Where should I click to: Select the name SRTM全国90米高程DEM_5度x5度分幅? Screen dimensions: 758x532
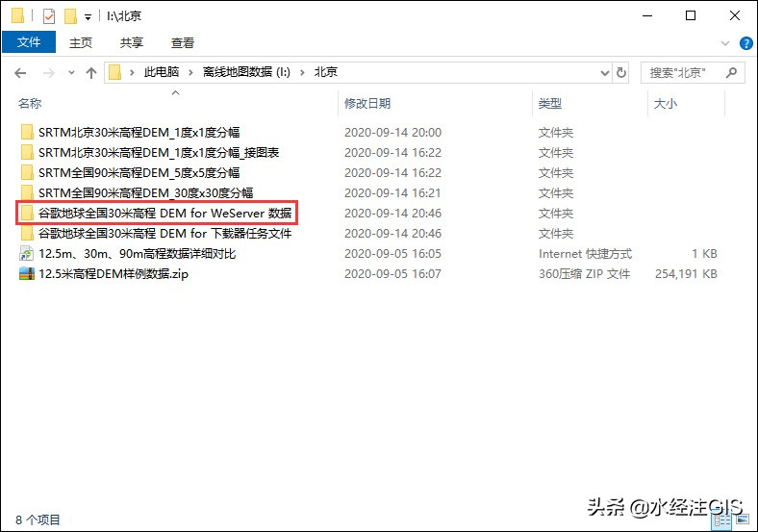coord(139,173)
